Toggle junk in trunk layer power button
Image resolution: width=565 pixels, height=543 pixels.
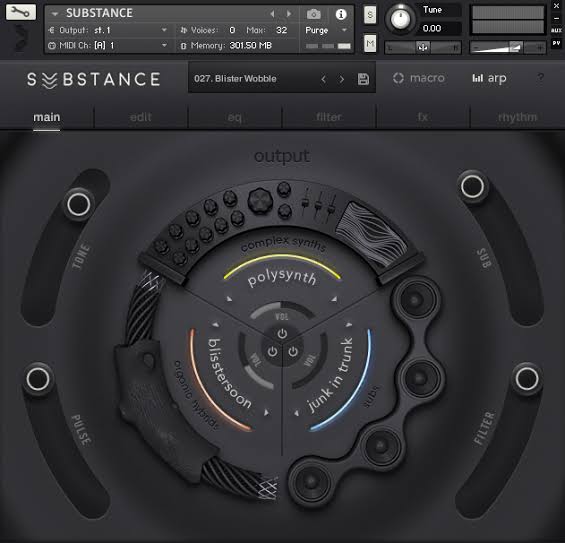[x=293, y=351]
